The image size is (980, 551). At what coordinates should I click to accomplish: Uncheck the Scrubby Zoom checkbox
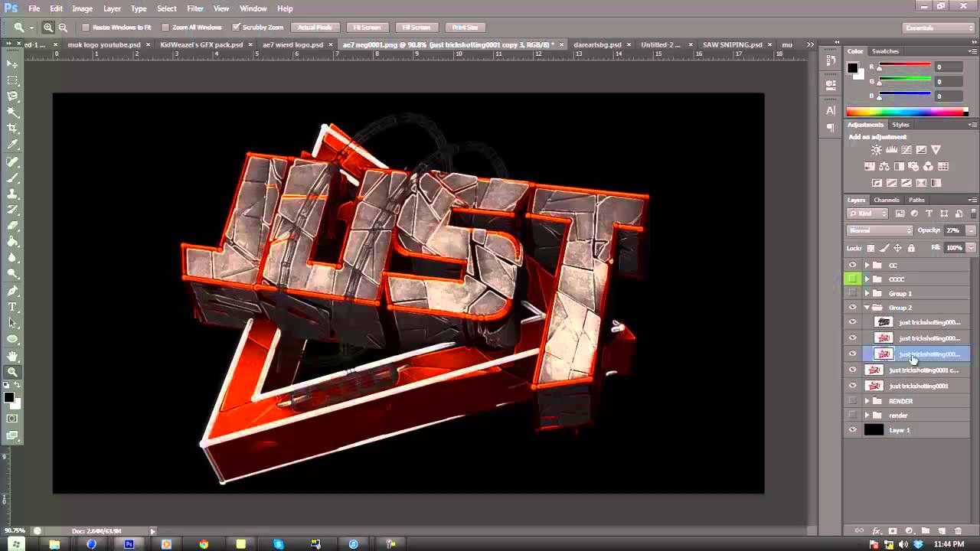click(237, 28)
